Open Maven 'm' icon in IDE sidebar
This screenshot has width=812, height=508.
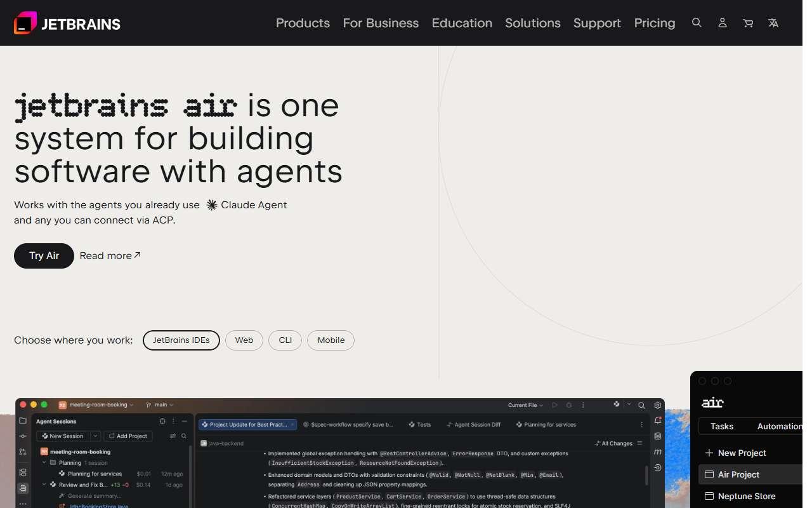tap(658, 451)
